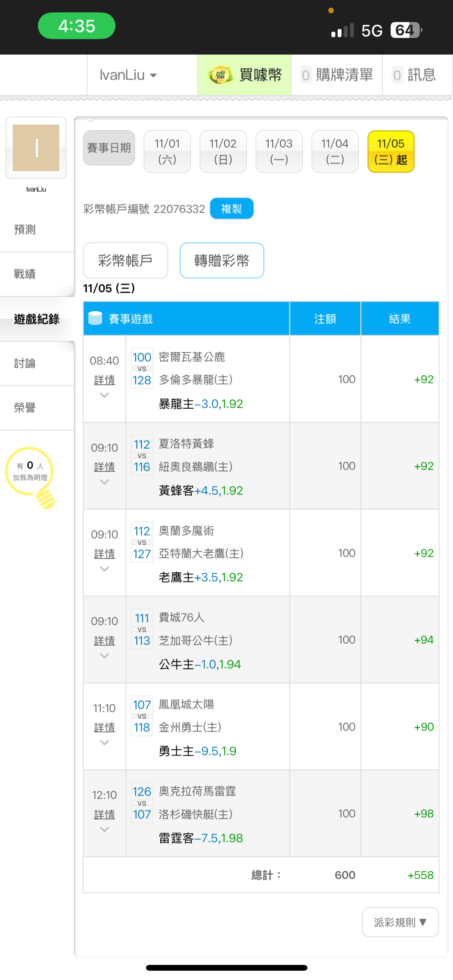Open 詳情 link for the 11:10 game
Viewport: 453px width, 980px height.
tap(104, 727)
